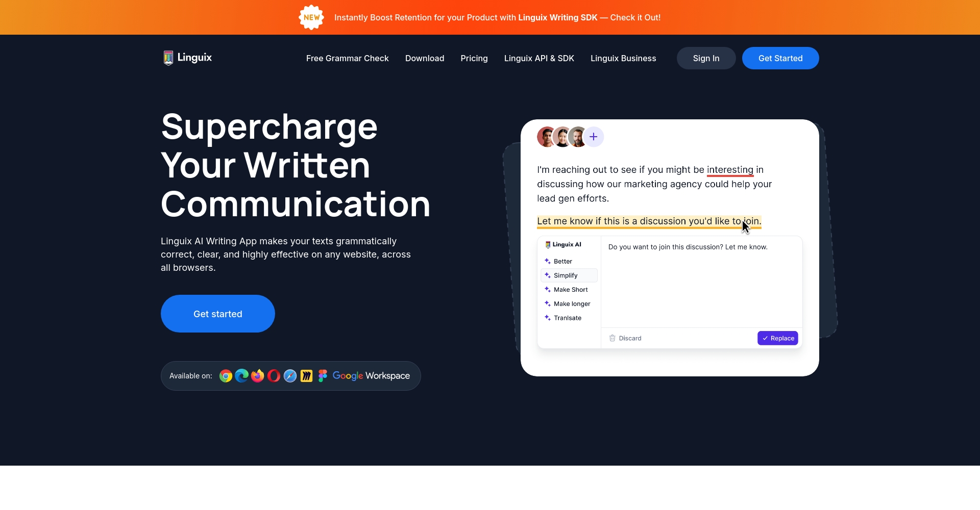Click Get Started in the header

pos(780,58)
